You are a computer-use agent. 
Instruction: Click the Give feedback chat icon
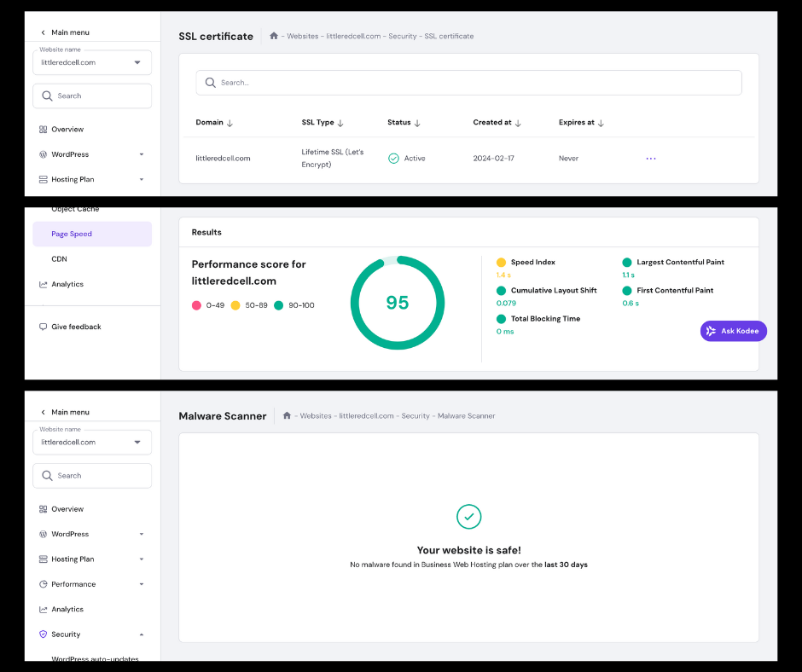[44, 327]
